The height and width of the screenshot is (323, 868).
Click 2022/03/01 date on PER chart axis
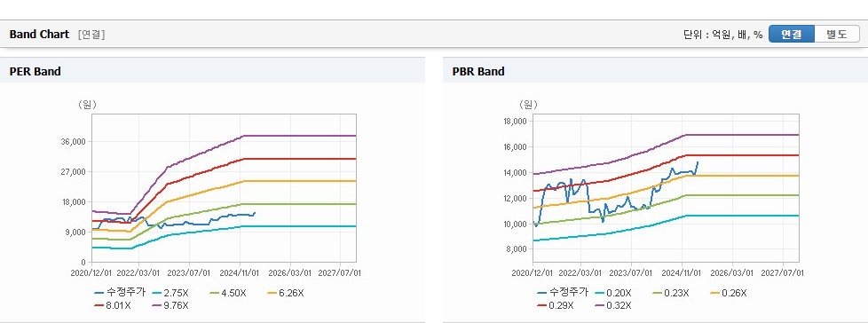tap(138, 273)
